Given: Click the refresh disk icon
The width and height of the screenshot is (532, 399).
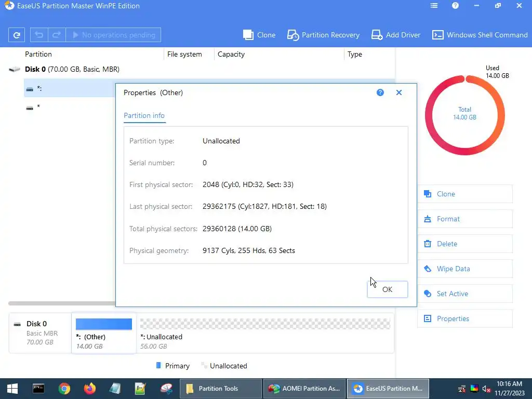Looking at the screenshot, I should [x=16, y=35].
